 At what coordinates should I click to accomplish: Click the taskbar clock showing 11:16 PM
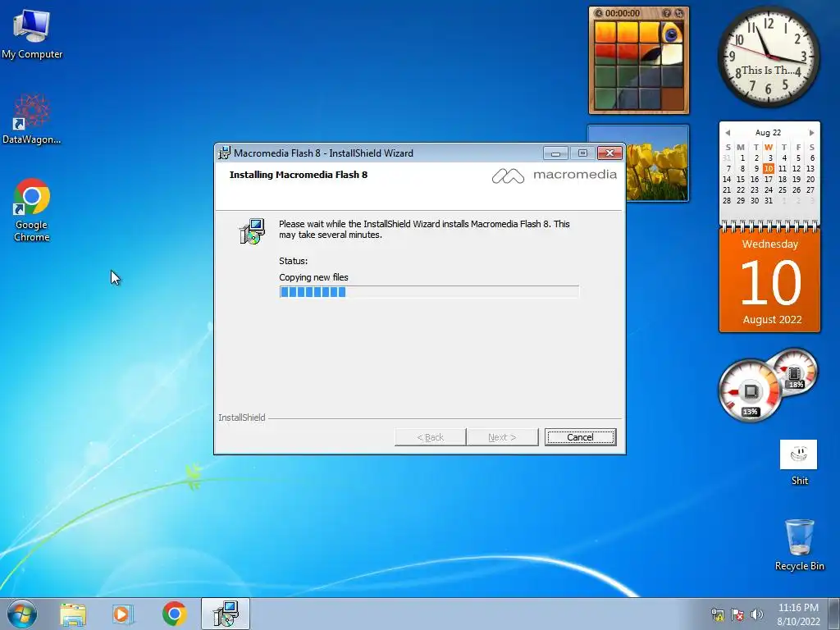pos(798,614)
